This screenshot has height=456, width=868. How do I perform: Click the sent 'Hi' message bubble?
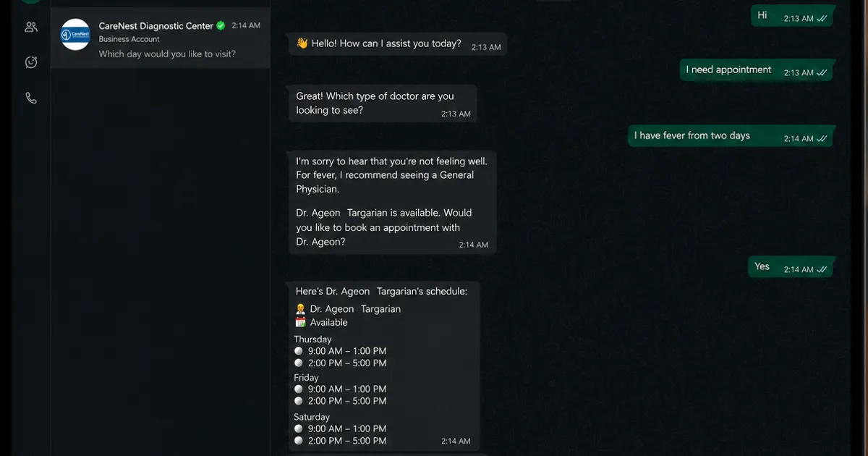793,16
